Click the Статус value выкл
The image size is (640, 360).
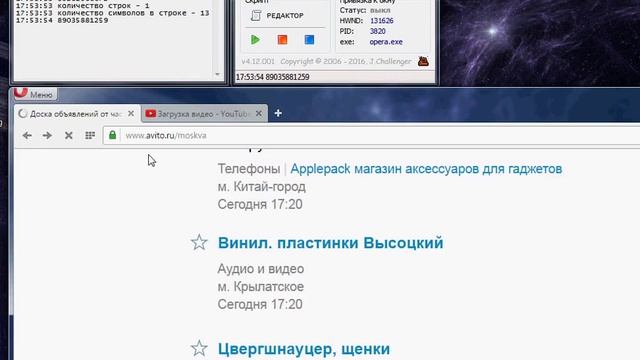click(x=380, y=10)
